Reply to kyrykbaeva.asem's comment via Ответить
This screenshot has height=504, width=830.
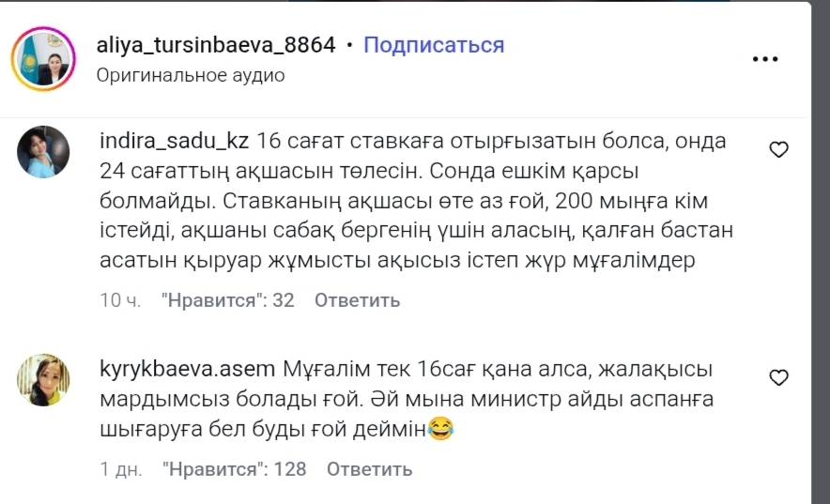click(369, 468)
